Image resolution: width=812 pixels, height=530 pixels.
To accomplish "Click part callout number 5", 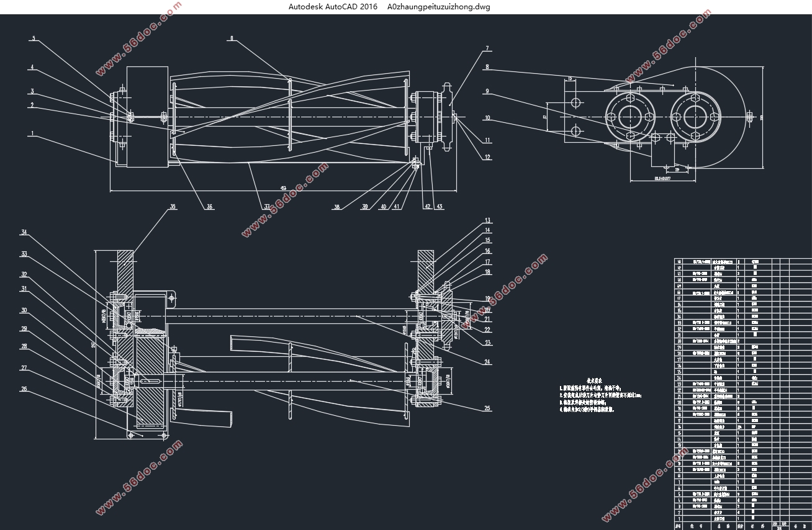I will coord(34,38).
